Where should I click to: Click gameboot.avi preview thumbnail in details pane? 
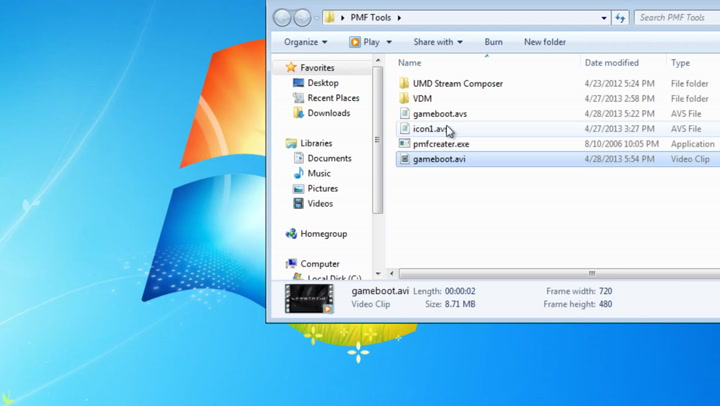309,298
